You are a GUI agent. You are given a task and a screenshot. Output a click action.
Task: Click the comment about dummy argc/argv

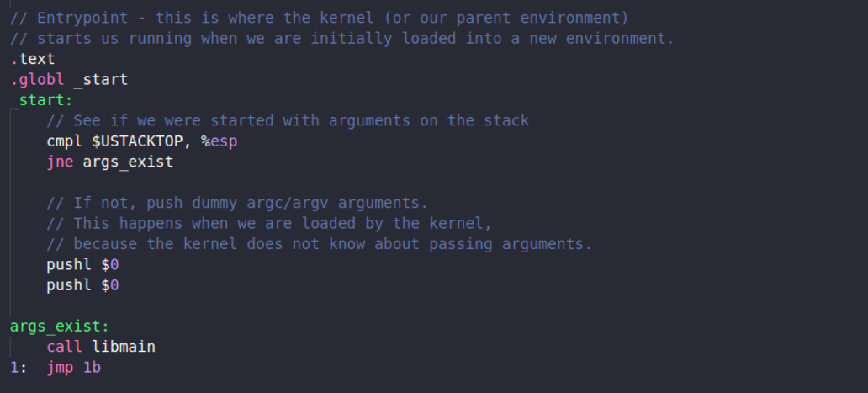click(237, 203)
